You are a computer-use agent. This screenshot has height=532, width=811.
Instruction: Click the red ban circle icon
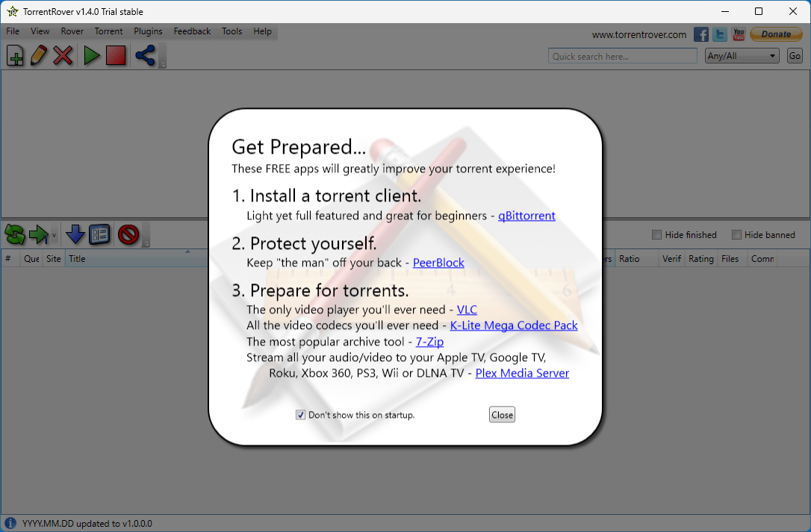click(x=128, y=234)
